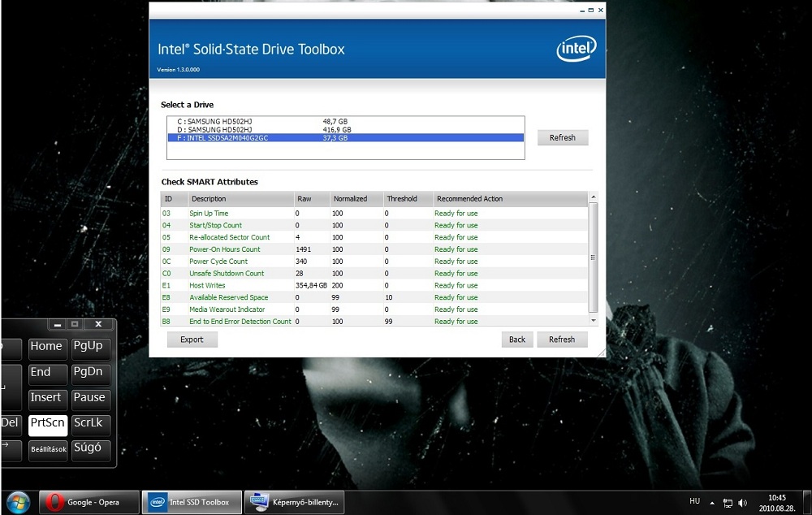Maximize the Intel SSD Toolbox window
The width and height of the screenshot is (812, 515).
pyautogui.click(x=591, y=10)
